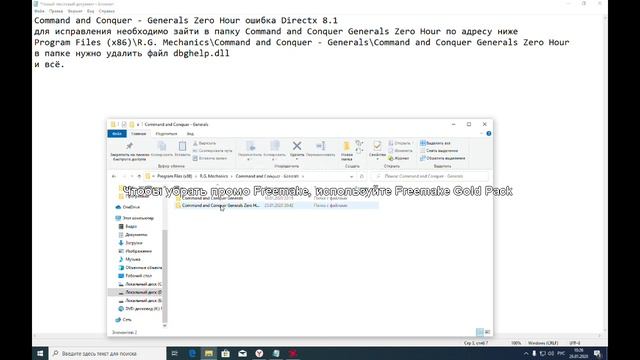Image resolution: width=640 pixels, height=360 pixels.
Task: Open Microsoft Edge from the taskbar
Action: [x=192, y=353]
